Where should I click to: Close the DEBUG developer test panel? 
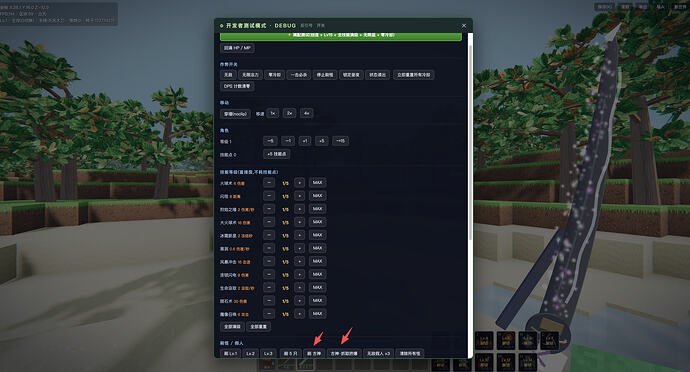464,26
